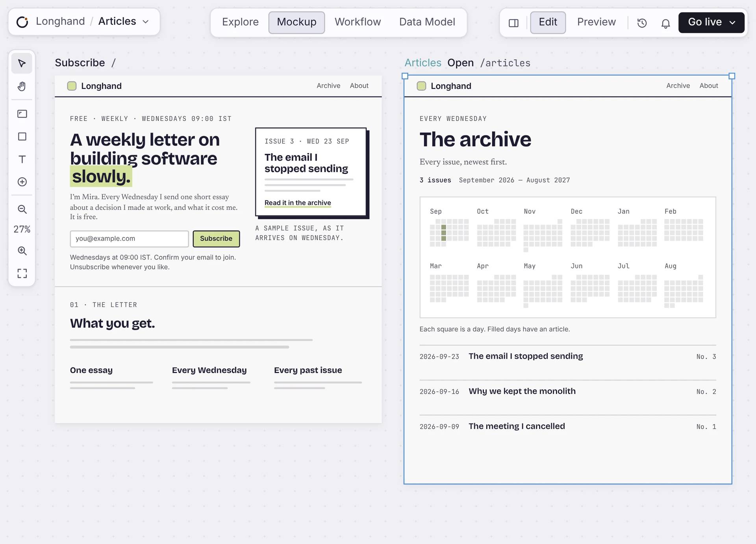Open 'The email I stopped sending' article row
The image size is (756, 544).
point(568,357)
